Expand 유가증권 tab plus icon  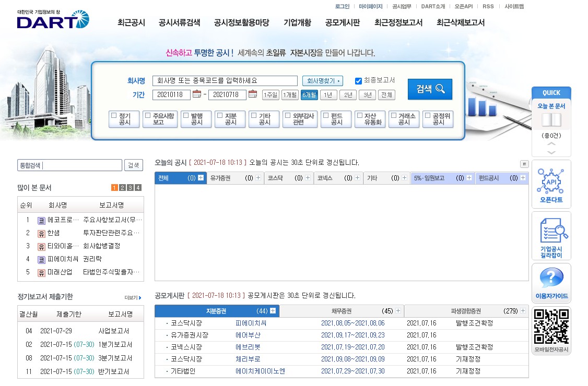coord(258,178)
